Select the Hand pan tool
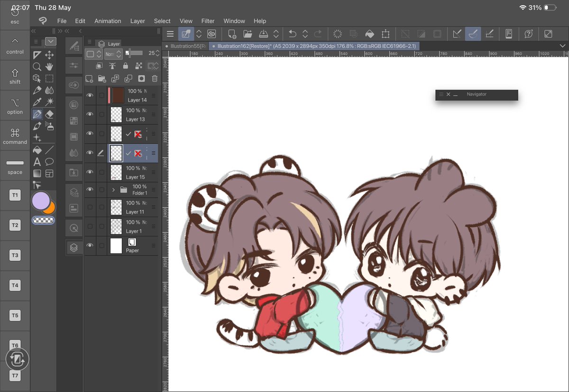Image resolution: width=569 pixels, height=392 pixels. tap(49, 67)
